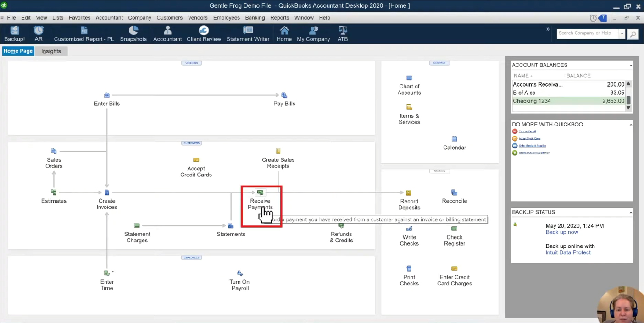Viewport: 644px width, 323px height.
Task: Open Sales Orders icon
Action: click(x=54, y=151)
